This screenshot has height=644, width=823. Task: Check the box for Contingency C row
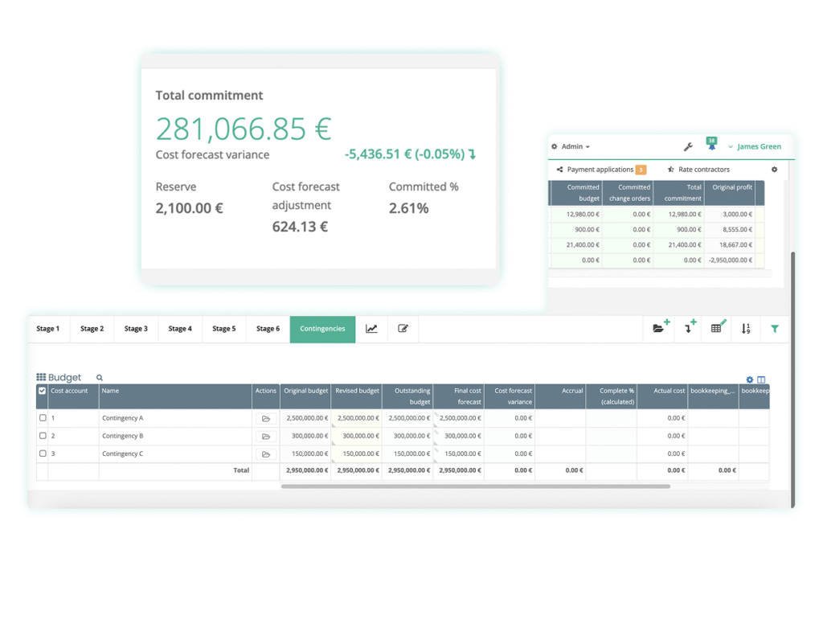click(x=43, y=453)
